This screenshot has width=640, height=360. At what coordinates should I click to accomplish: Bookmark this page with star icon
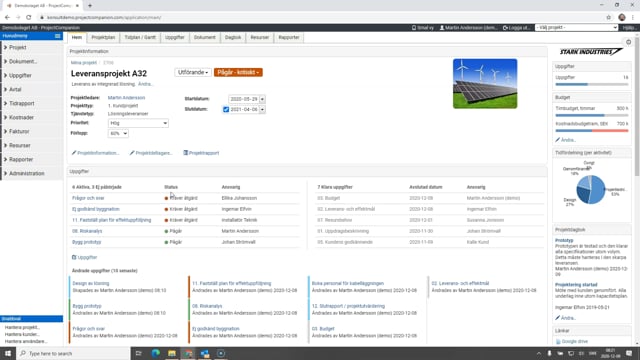click(x=609, y=18)
